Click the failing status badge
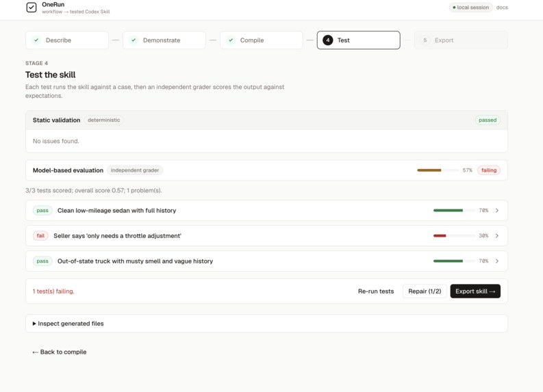543x392 pixels. (489, 170)
